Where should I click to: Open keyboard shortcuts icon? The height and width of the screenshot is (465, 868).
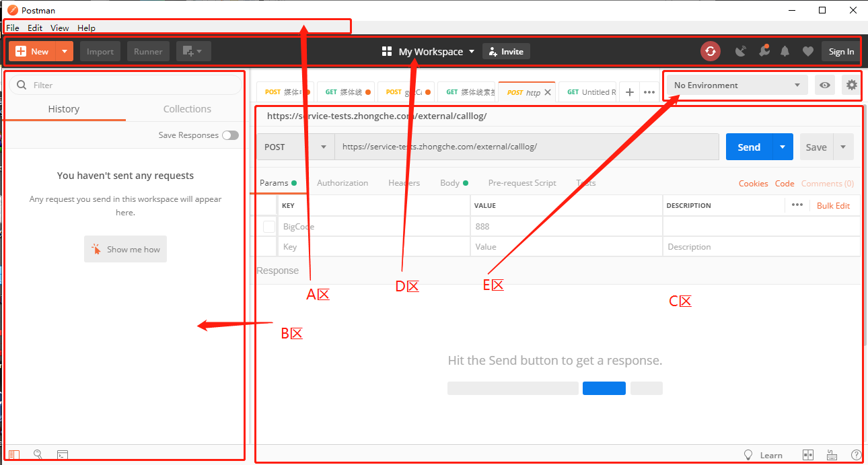pos(832,455)
